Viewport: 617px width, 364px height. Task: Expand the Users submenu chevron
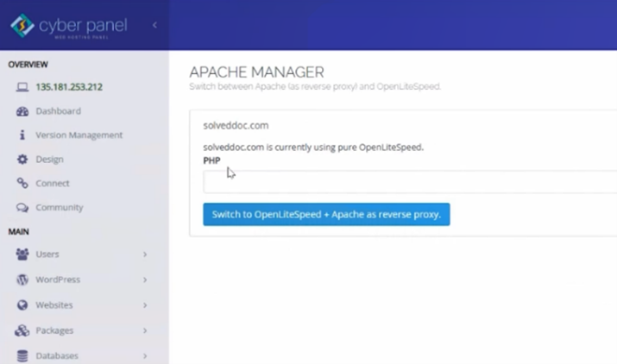[x=145, y=254]
